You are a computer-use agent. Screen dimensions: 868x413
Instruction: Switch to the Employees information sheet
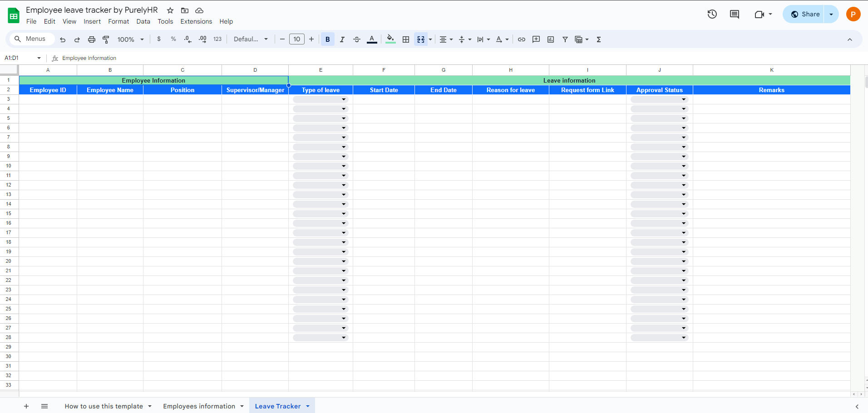click(200, 406)
